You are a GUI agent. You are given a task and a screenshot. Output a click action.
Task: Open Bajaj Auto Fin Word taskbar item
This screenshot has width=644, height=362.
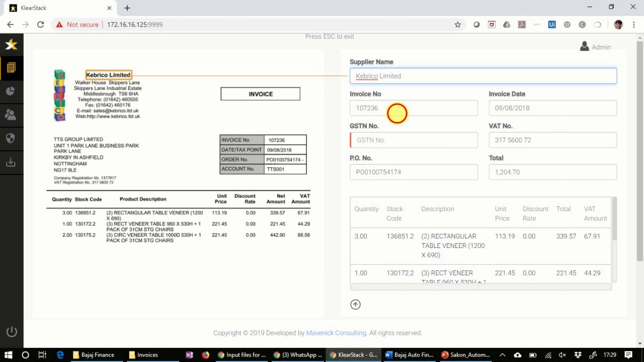pos(409,355)
